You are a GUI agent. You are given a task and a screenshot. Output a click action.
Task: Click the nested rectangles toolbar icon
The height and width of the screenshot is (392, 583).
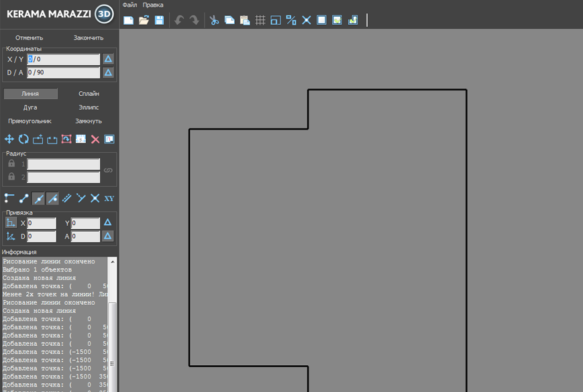(276, 20)
